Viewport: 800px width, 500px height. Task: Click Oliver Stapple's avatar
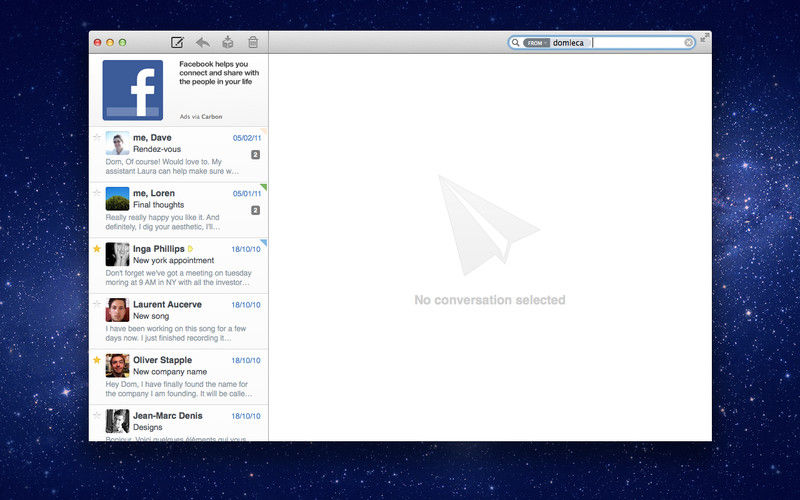(117, 365)
